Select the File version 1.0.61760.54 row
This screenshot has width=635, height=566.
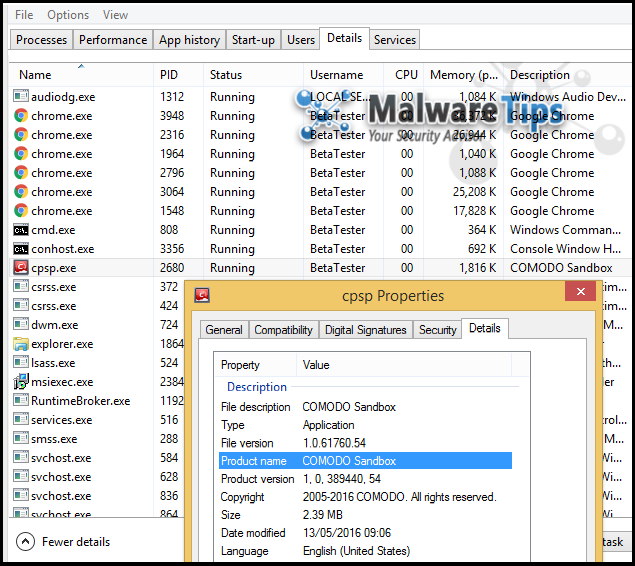(x=365, y=443)
